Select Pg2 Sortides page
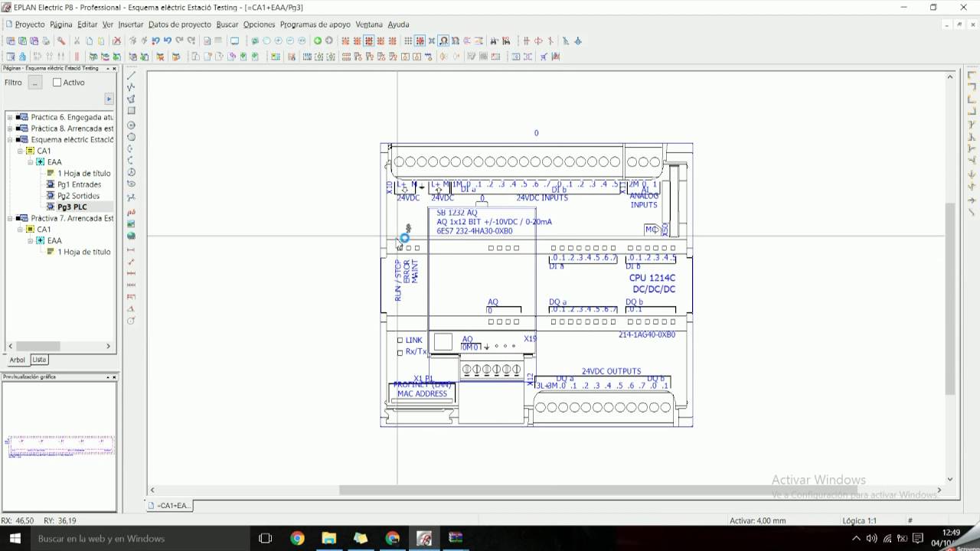 pyautogui.click(x=78, y=196)
